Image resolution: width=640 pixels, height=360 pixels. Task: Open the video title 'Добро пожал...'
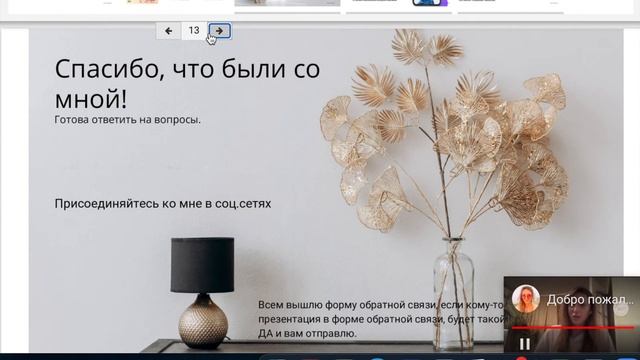(590, 300)
